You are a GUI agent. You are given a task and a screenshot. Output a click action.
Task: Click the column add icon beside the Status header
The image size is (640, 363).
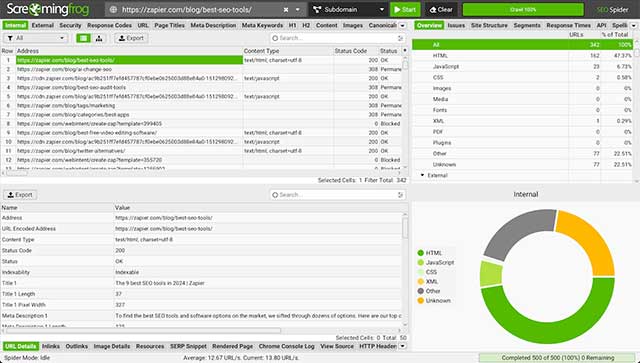pyautogui.click(x=405, y=51)
